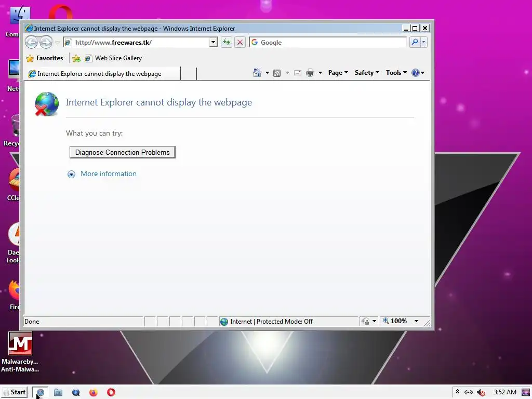Open the Tools menu
This screenshot has height=399, width=532.
point(396,73)
